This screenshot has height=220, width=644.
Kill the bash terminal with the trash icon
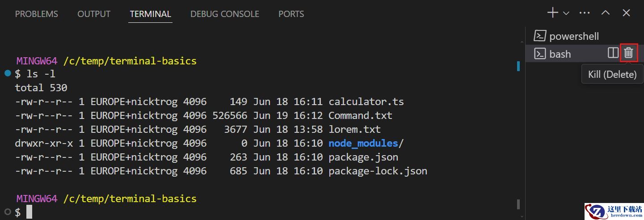coord(629,53)
